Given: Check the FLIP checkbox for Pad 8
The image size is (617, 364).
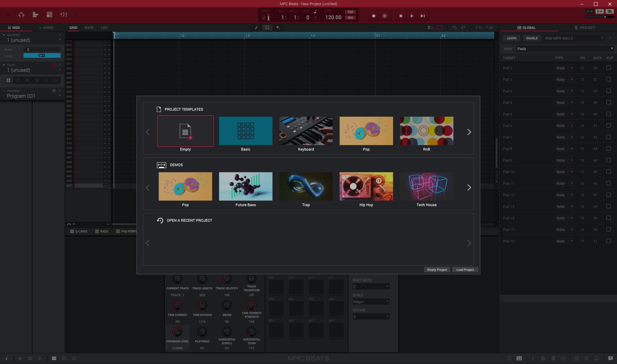Looking at the screenshot, I should click(608, 149).
